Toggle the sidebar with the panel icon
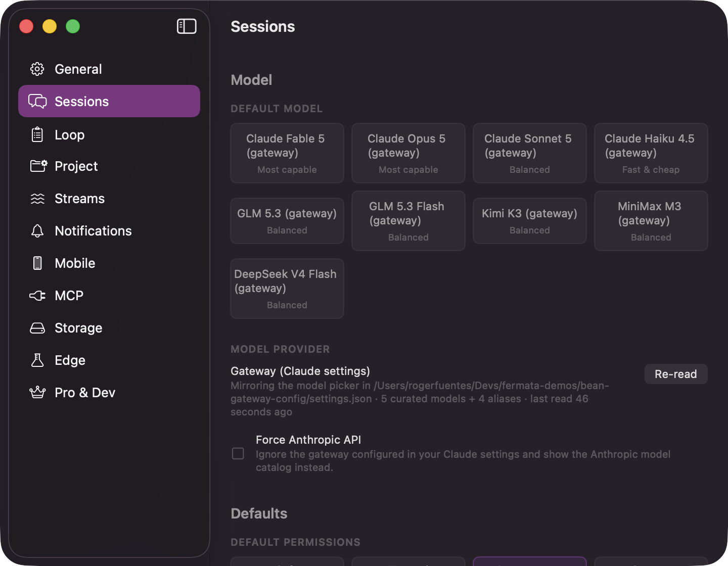The height and width of the screenshot is (566, 728). coord(187,26)
